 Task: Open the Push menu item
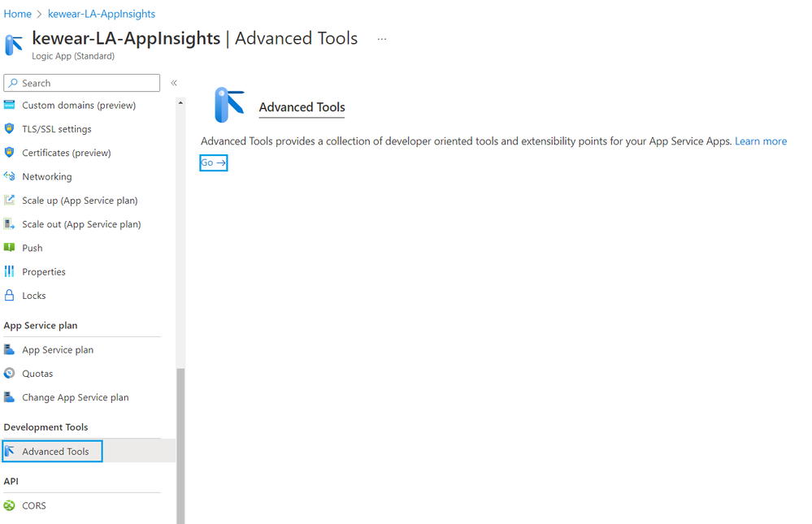click(x=33, y=248)
